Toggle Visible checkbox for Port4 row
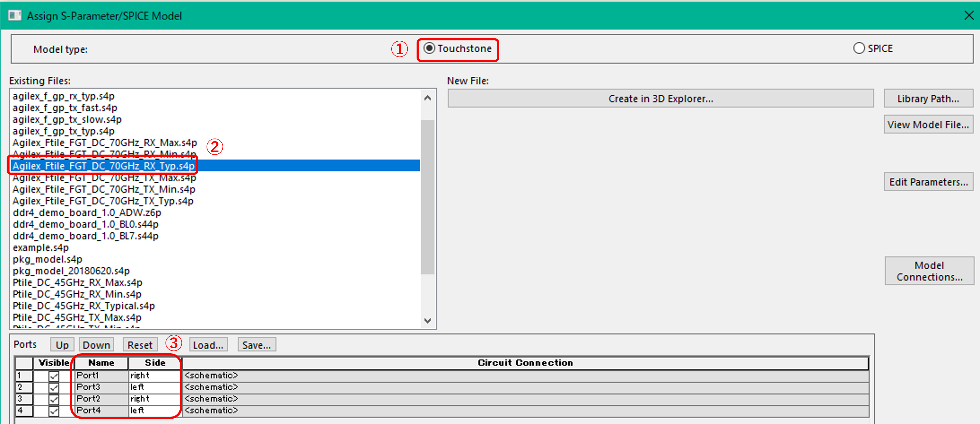The image size is (980, 424). pyautogui.click(x=54, y=411)
